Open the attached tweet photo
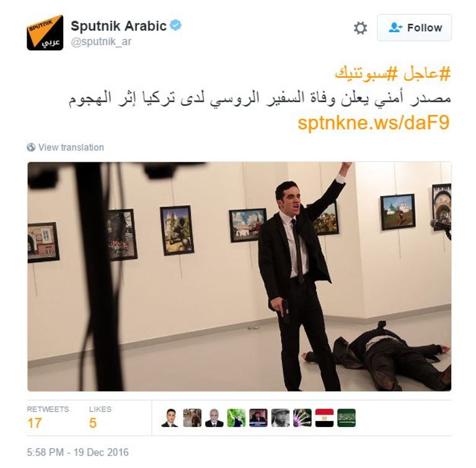Image resolution: width=476 pixels, height=468 pixels. tap(239, 276)
